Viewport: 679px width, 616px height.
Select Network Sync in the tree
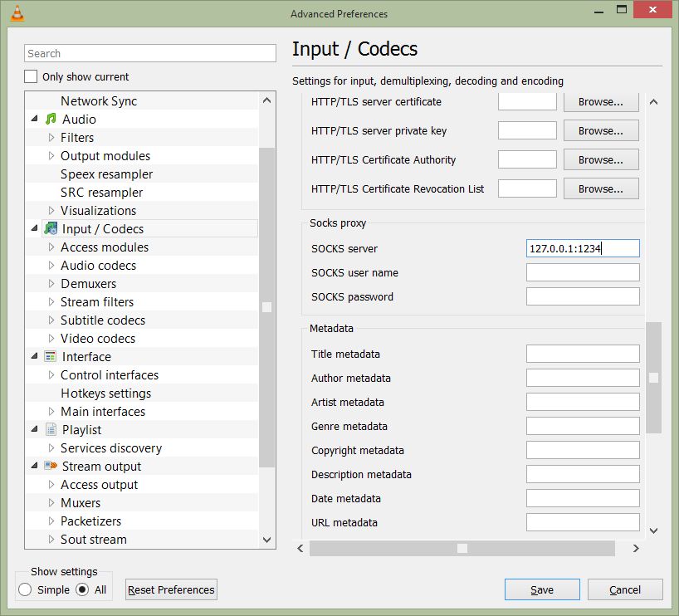point(99,101)
